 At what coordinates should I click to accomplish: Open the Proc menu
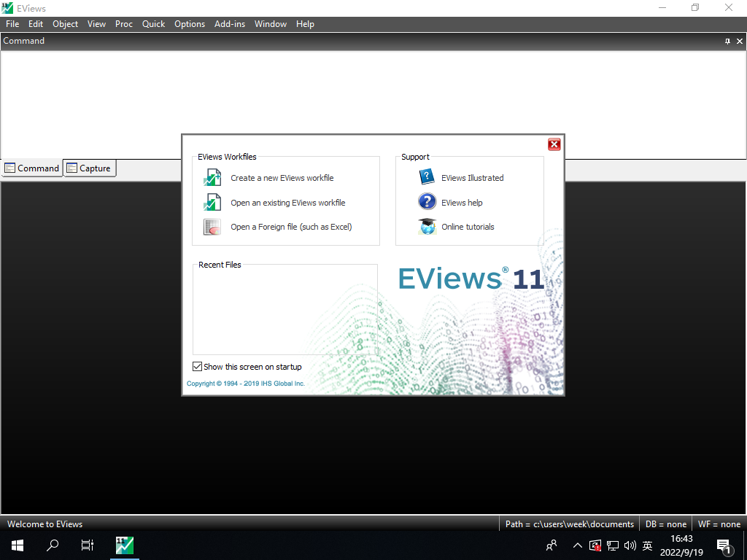[124, 24]
